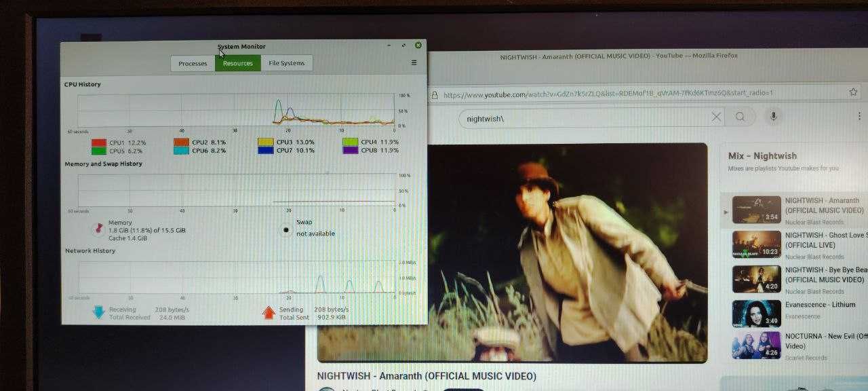Pick the CPU7 blue color swatch

(x=265, y=151)
